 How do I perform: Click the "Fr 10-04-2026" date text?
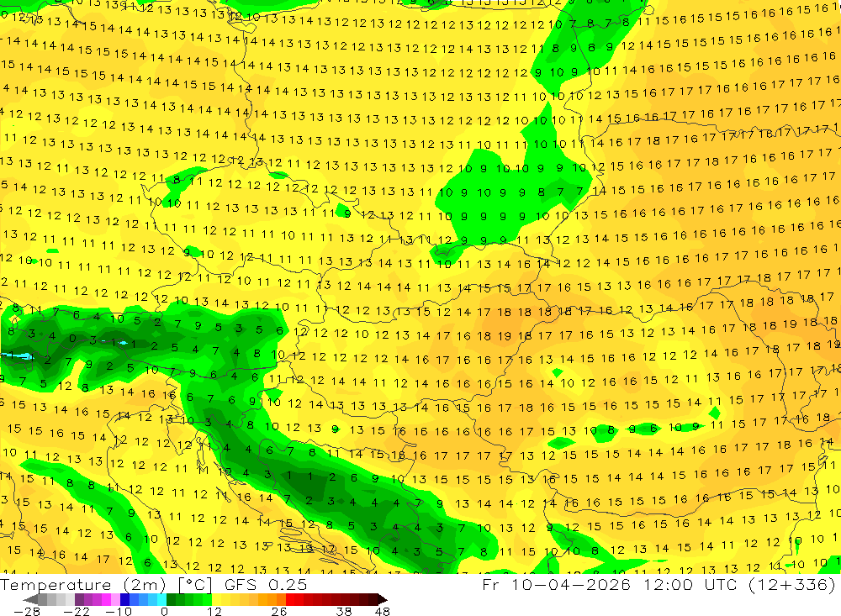pos(556,584)
